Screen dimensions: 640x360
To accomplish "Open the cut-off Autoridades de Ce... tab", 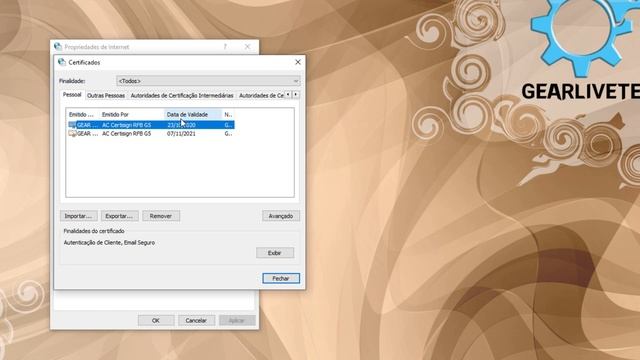I will pyautogui.click(x=261, y=96).
